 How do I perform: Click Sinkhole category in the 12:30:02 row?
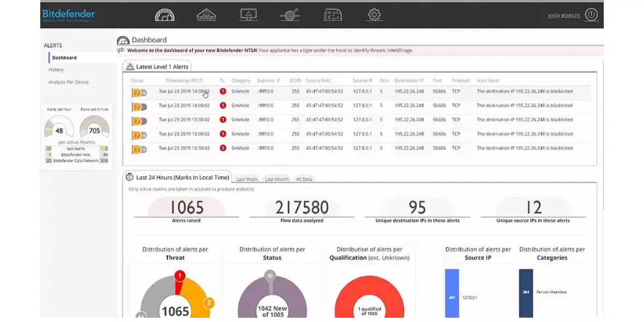click(240, 148)
